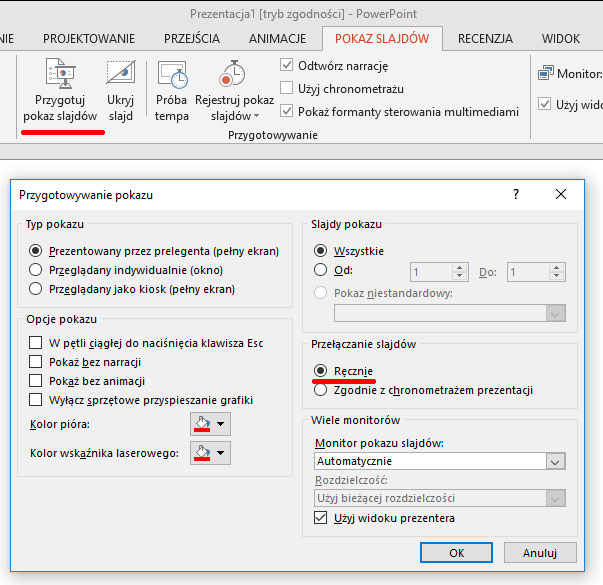Select the Od: slide range radio
603x585 pixels.
click(320, 270)
